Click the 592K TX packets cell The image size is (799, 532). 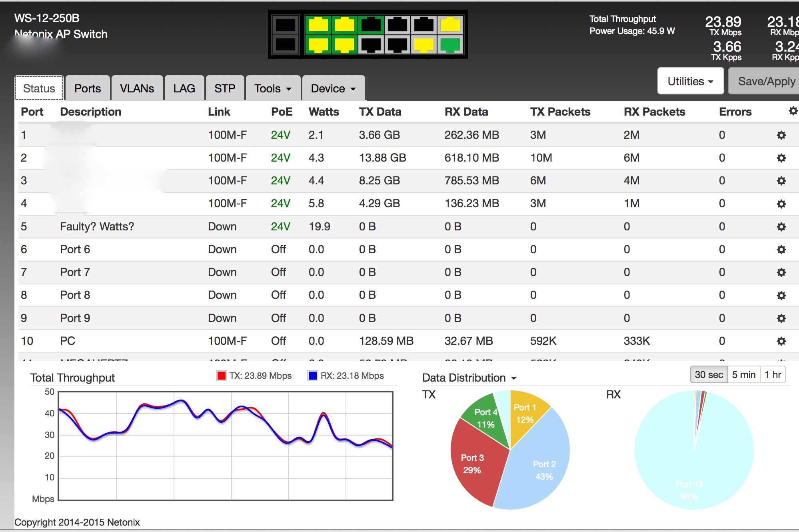(543, 341)
